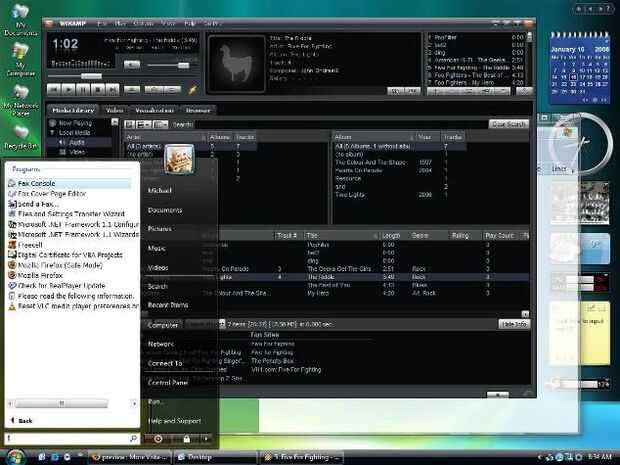Open the view mode dropdown left of Search
620x465 pixels.
143,124
